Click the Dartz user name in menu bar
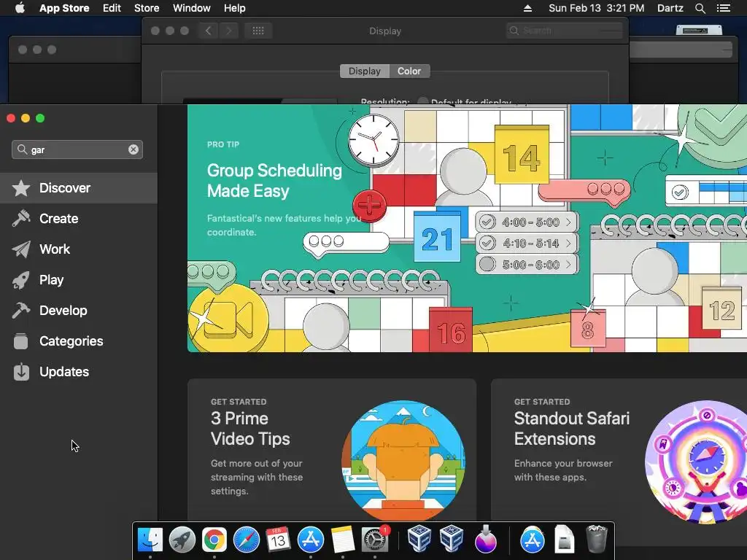 point(670,8)
